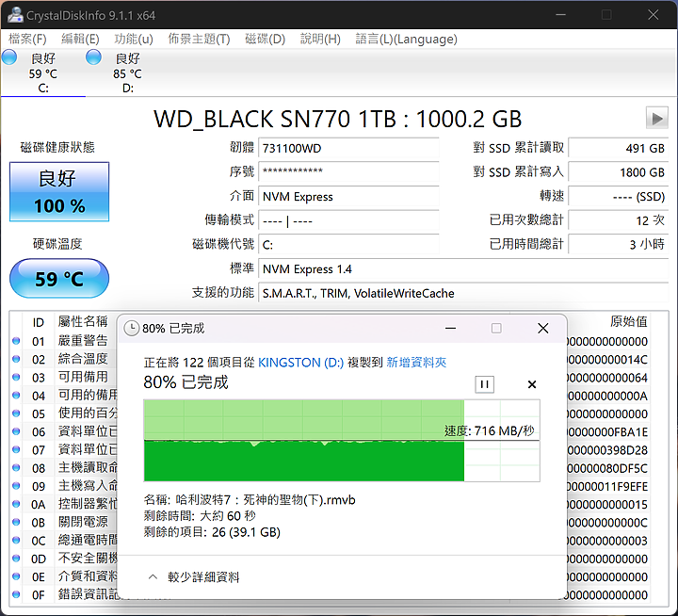
Task: Click the 3 小時 power-on hours value
Action: click(x=619, y=245)
